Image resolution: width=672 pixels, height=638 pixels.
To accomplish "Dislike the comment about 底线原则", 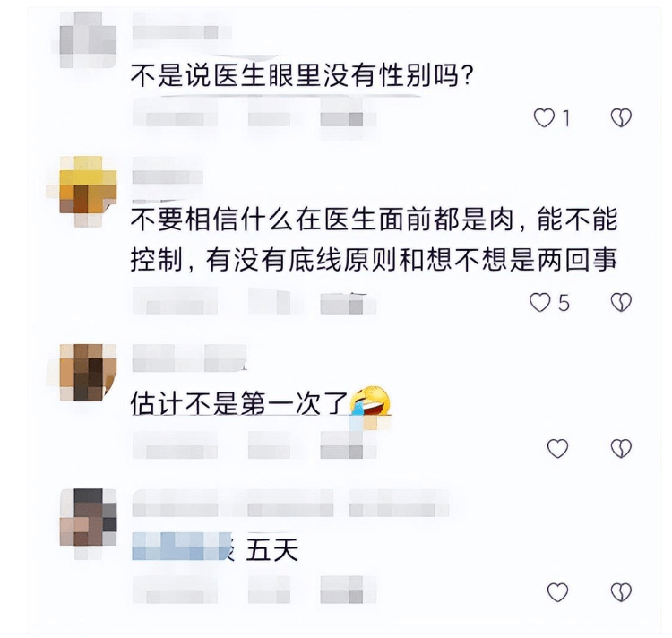I will pyautogui.click(x=621, y=303).
